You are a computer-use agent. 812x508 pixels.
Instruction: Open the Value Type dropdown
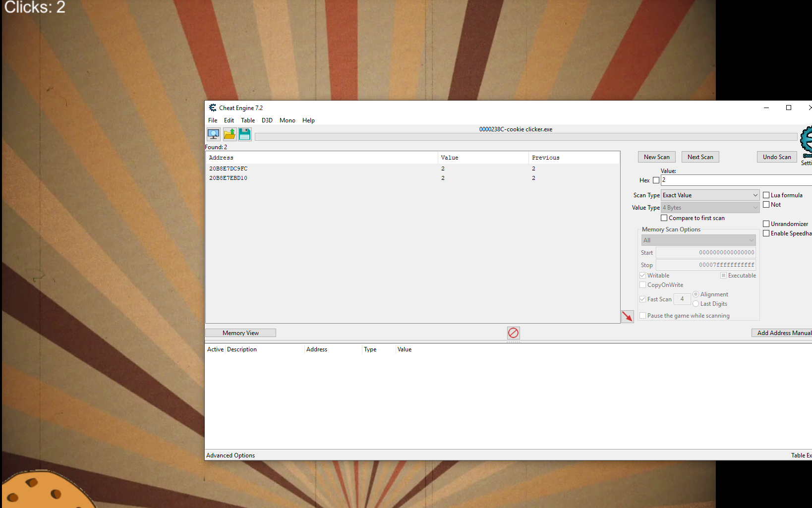click(709, 208)
